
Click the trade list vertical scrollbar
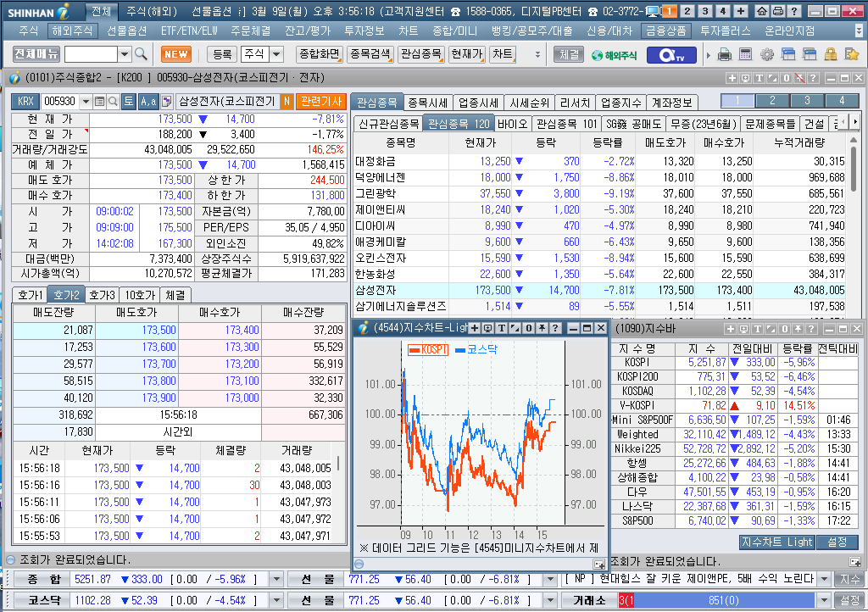pyautogui.click(x=337, y=464)
